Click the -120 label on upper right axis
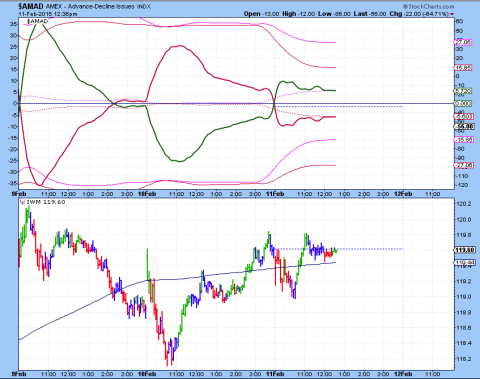This screenshot has width=480, height=379. (x=462, y=185)
